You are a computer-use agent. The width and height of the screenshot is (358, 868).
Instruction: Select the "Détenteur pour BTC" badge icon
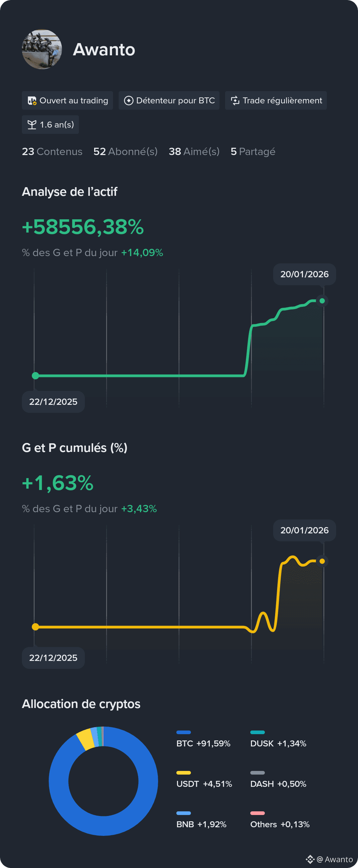pyautogui.click(x=129, y=100)
